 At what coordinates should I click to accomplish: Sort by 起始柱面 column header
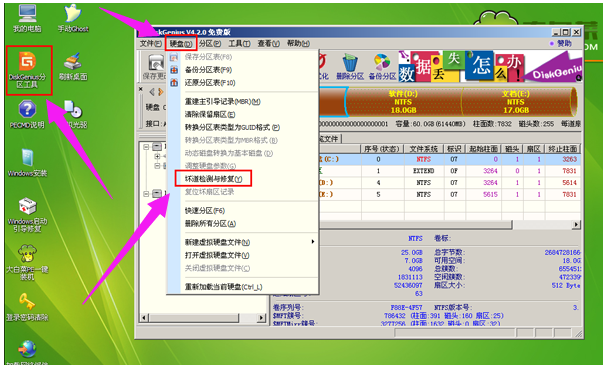(483, 148)
